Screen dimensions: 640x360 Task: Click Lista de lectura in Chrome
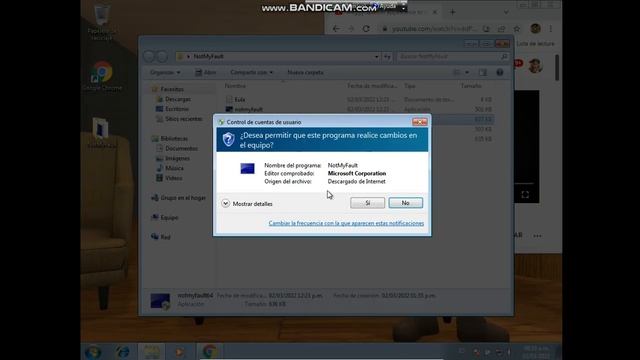(x=536, y=44)
